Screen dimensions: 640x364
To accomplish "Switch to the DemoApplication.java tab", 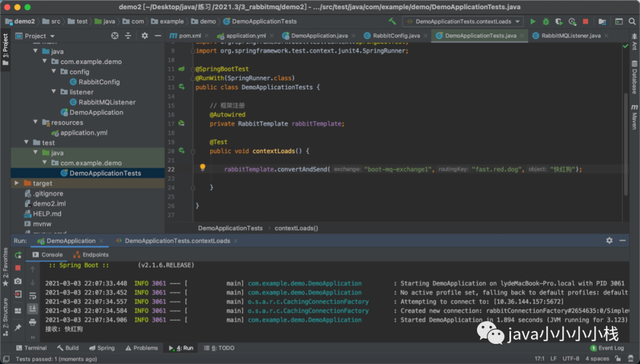I will [x=319, y=36].
